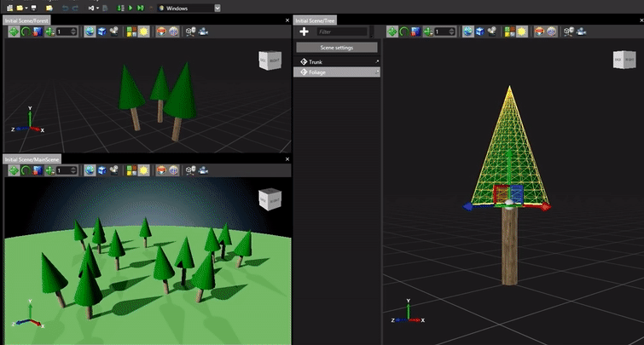Image resolution: width=644 pixels, height=345 pixels.
Task: Click the Scene settings button
Action: [x=336, y=48]
